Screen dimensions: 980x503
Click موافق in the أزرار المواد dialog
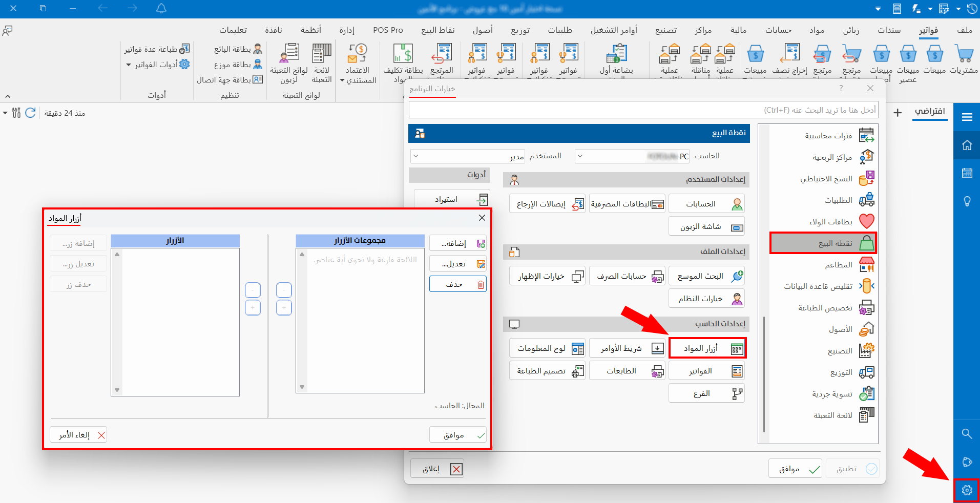457,435
